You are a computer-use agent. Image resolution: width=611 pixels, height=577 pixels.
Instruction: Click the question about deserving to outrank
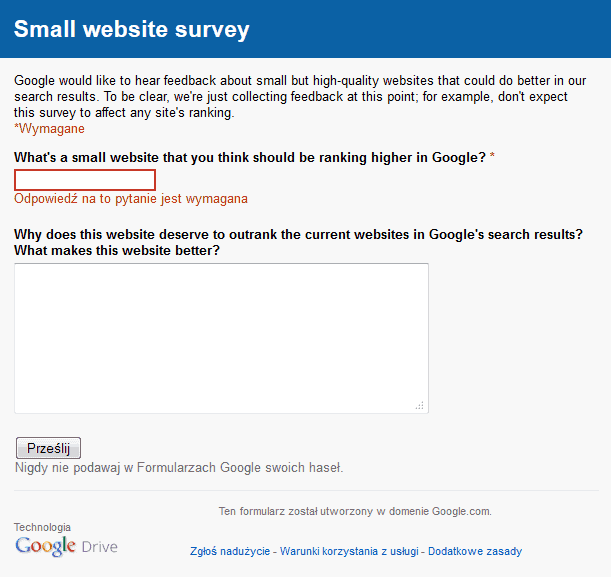[x=298, y=242]
